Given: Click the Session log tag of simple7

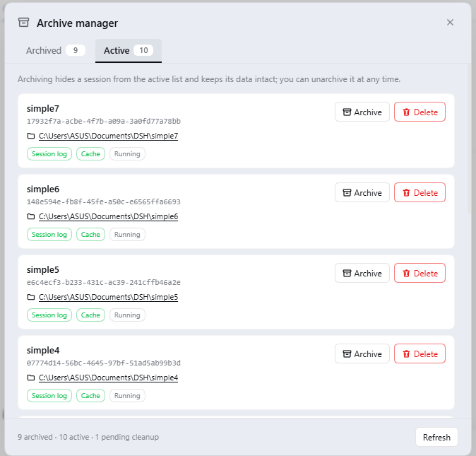Looking at the screenshot, I should [x=49, y=154].
